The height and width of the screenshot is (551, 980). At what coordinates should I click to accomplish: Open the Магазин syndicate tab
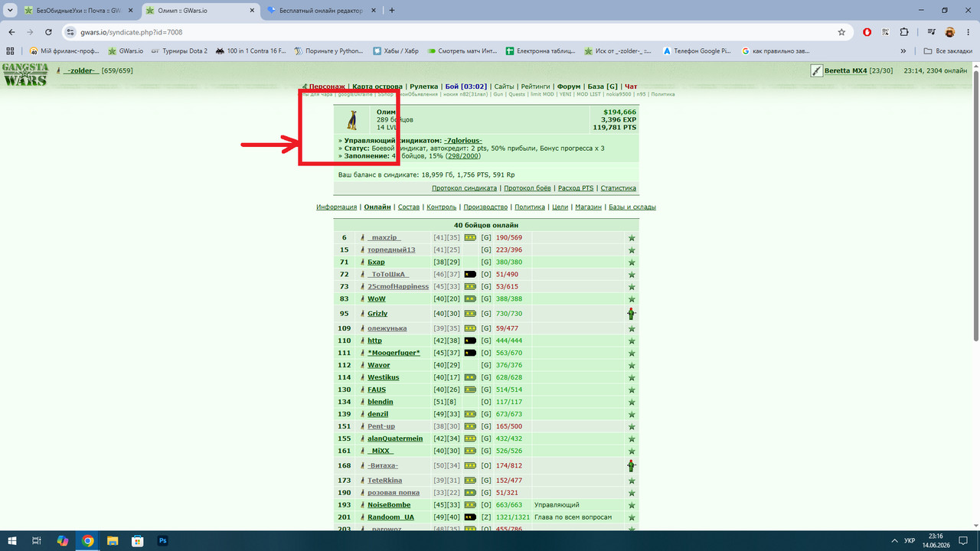(x=588, y=207)
